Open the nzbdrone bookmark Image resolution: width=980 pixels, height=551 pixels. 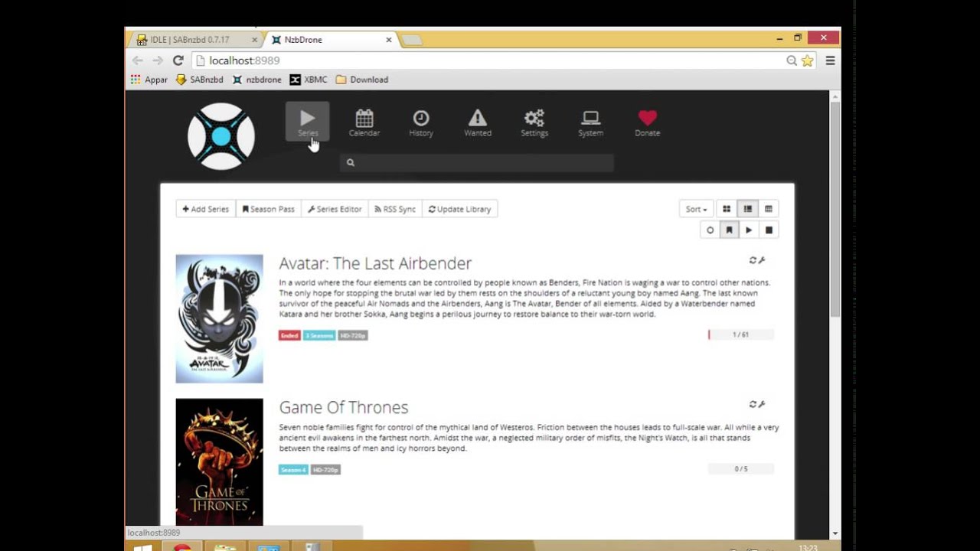point(257,80)
